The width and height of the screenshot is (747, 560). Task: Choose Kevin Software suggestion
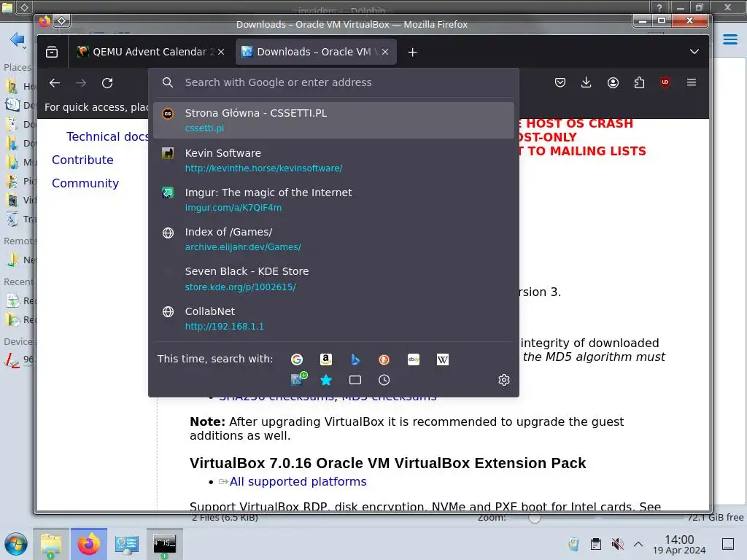coord(333,160)
